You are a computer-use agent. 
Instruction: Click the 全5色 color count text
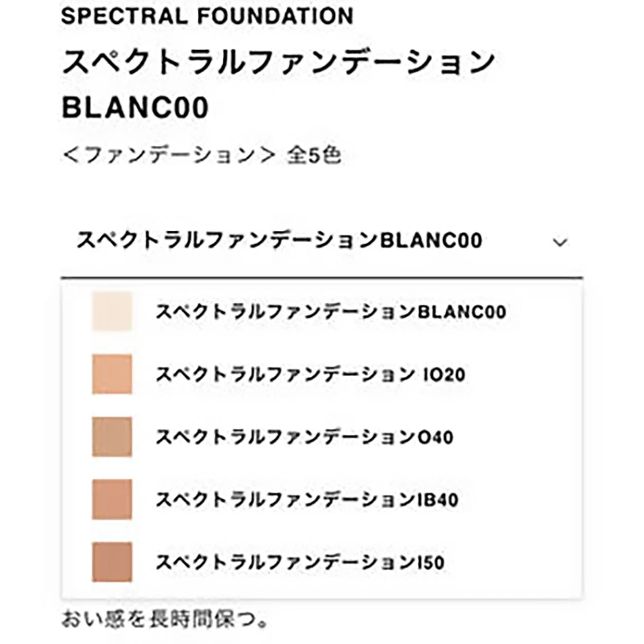314,156
